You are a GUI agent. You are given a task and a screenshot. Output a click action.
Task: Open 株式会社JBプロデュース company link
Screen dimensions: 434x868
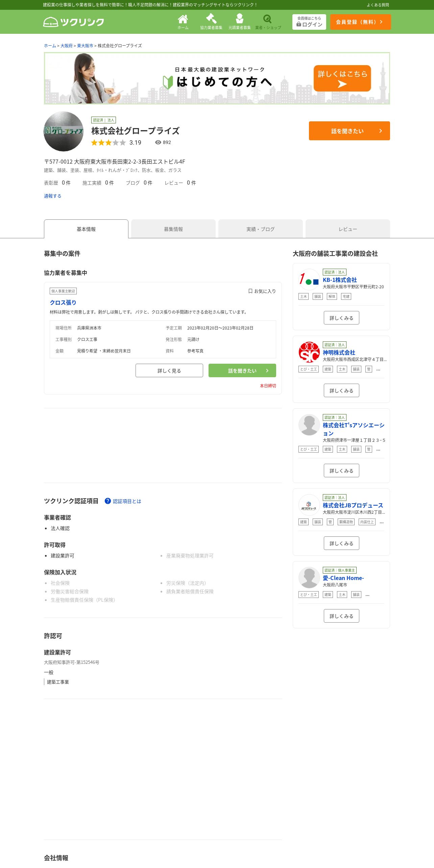click(x=353, y=505)
